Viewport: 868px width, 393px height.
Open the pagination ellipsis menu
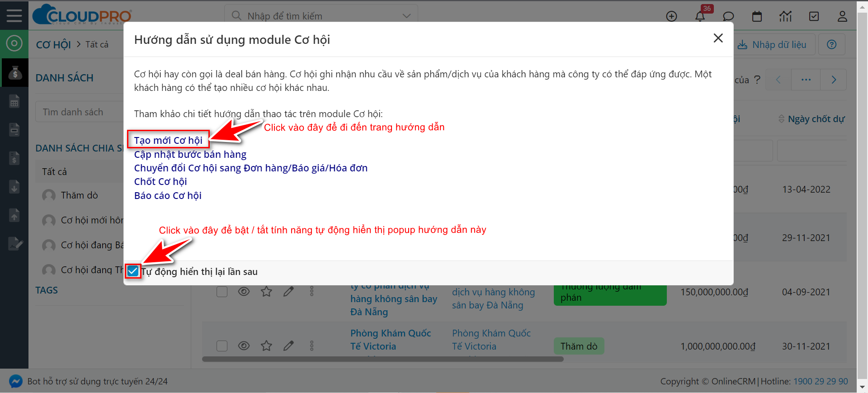click(806, 80)
